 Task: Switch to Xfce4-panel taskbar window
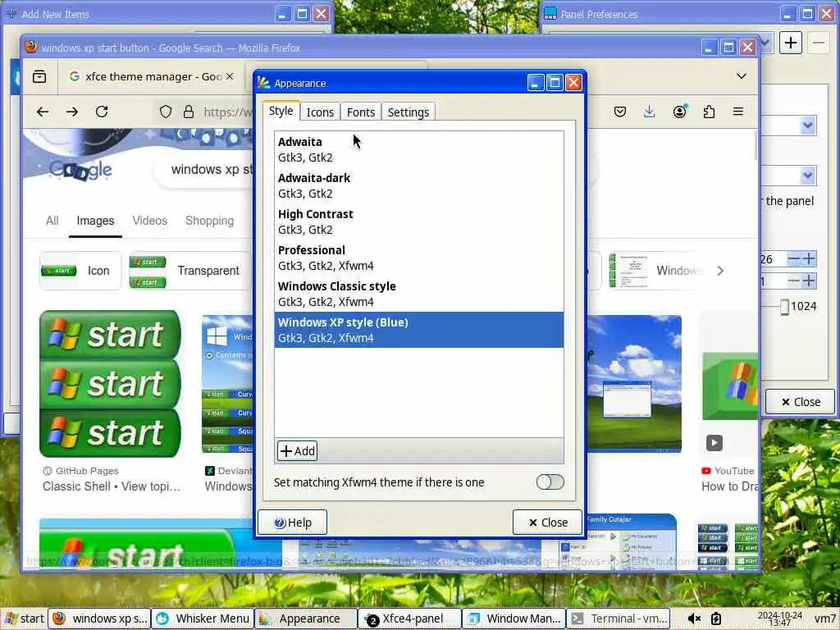410,619
